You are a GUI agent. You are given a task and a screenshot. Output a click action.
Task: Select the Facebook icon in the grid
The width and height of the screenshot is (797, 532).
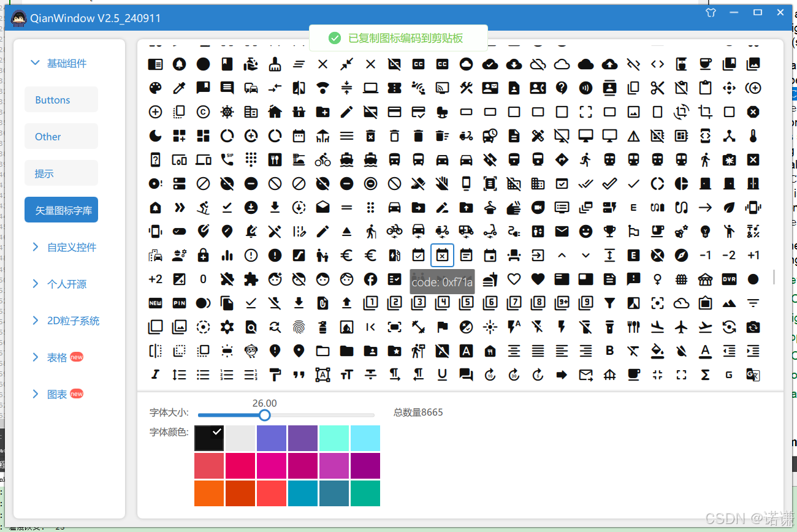click(x=371, y=279)
